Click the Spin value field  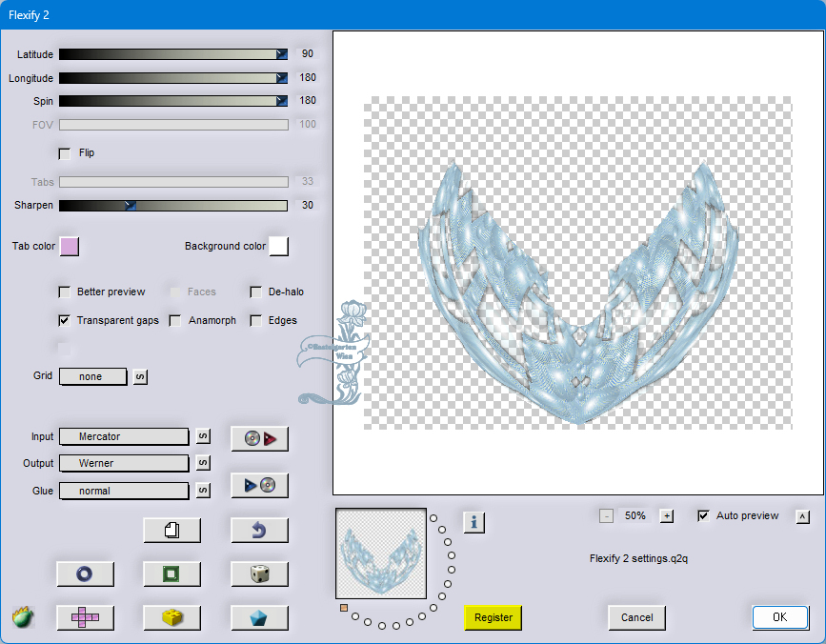307,100
